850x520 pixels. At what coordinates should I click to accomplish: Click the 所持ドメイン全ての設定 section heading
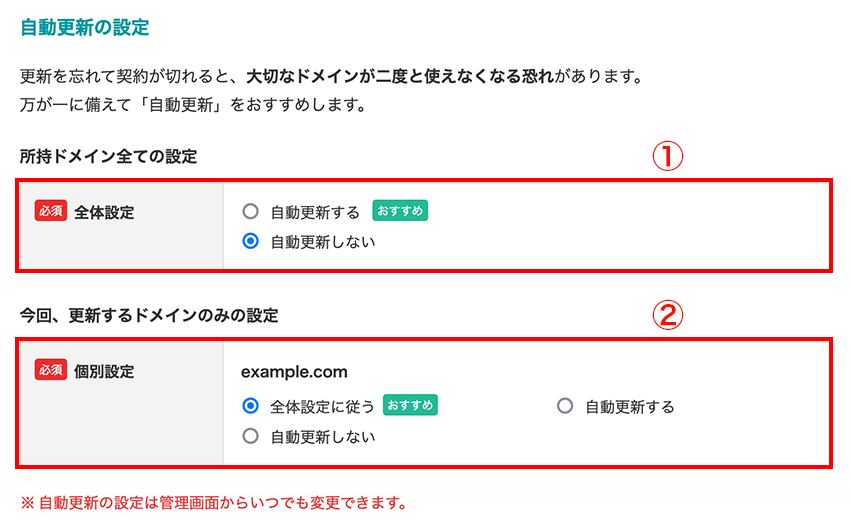click(109, 156)
